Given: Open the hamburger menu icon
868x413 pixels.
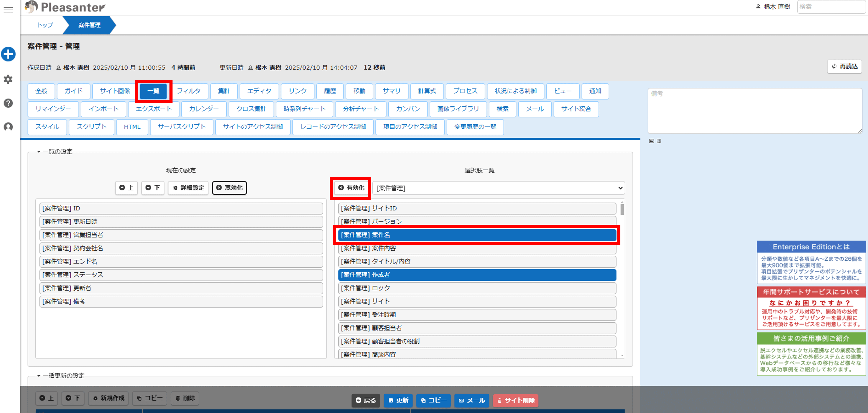Looking at the screenshot, I should pyautogui.click(x=8, y=10).
